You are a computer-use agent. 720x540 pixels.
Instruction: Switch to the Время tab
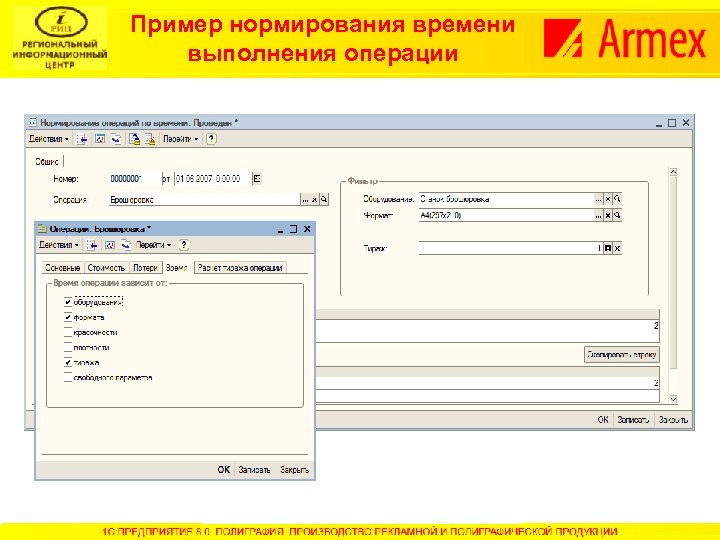coord(177,268)
